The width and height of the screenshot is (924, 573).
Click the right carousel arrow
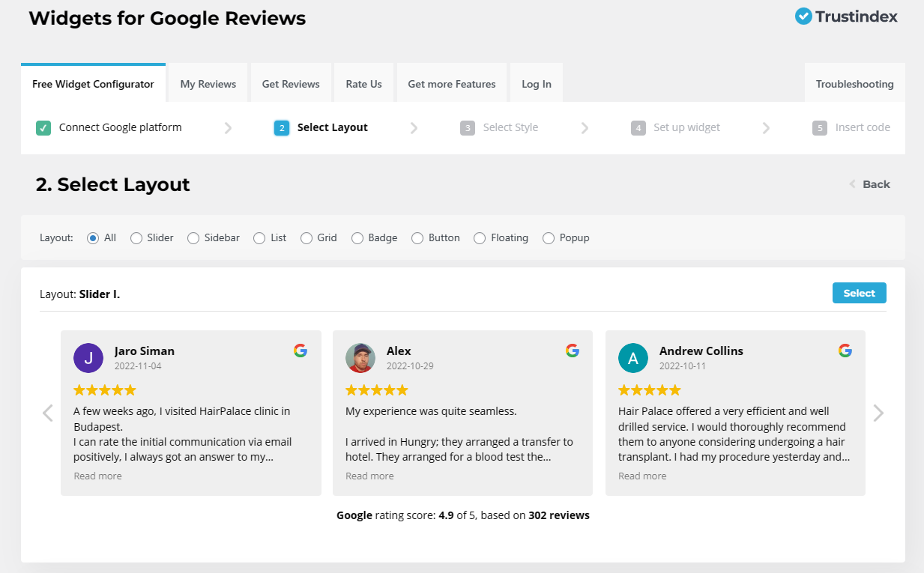click(878, 413)
